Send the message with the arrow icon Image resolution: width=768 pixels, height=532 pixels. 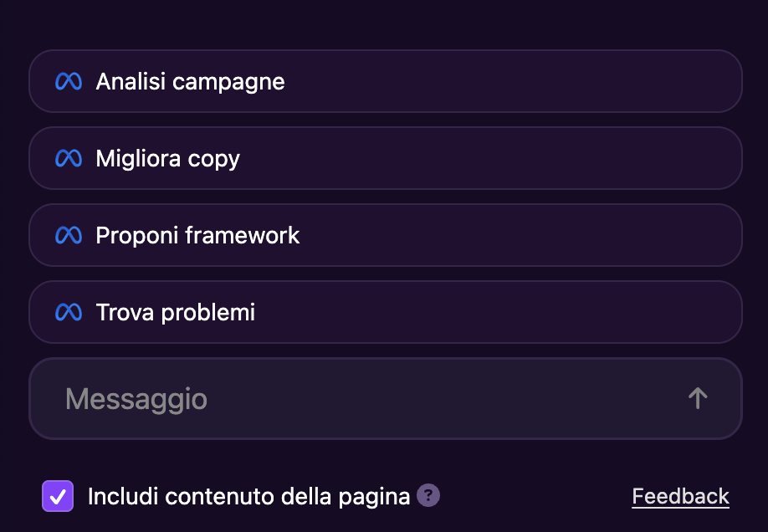tap(698, 398)
